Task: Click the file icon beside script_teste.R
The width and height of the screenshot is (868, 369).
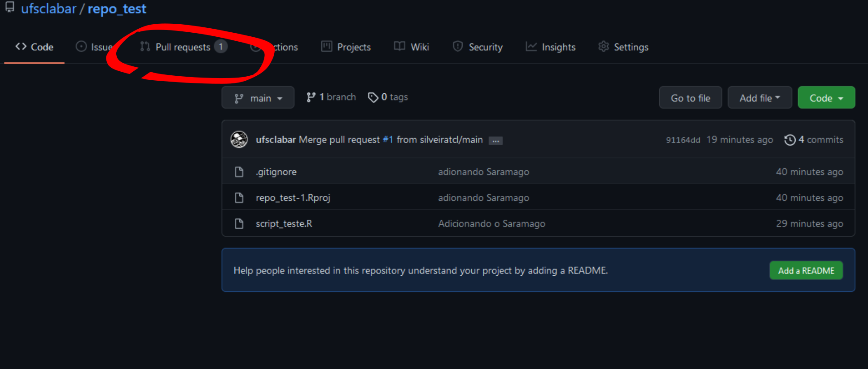Action: 239,223
